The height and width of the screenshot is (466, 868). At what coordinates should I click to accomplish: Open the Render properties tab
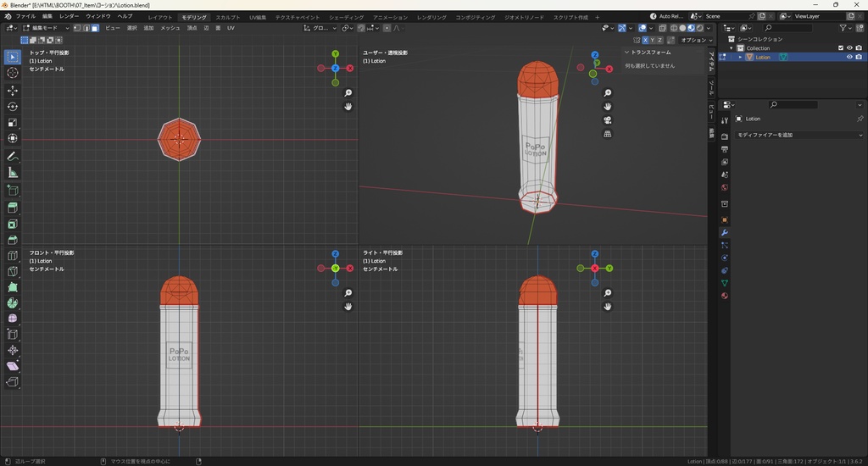pos(724,136)
